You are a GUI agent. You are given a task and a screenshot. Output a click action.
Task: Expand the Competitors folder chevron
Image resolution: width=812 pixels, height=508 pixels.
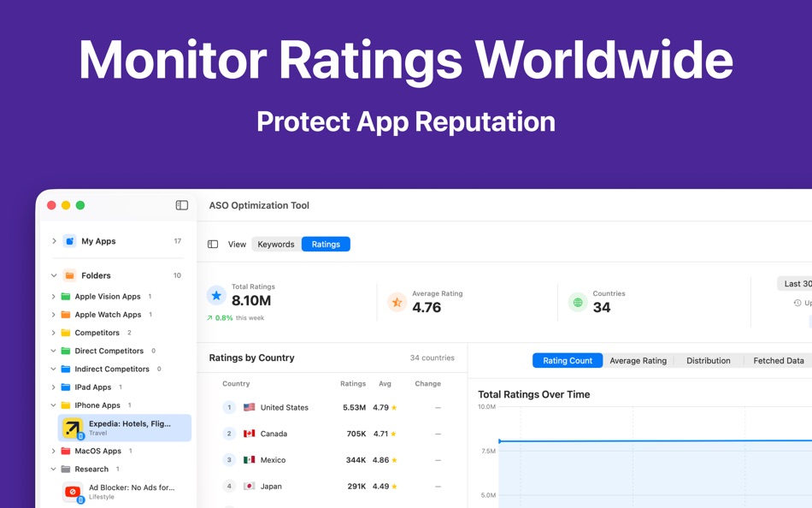53,333
